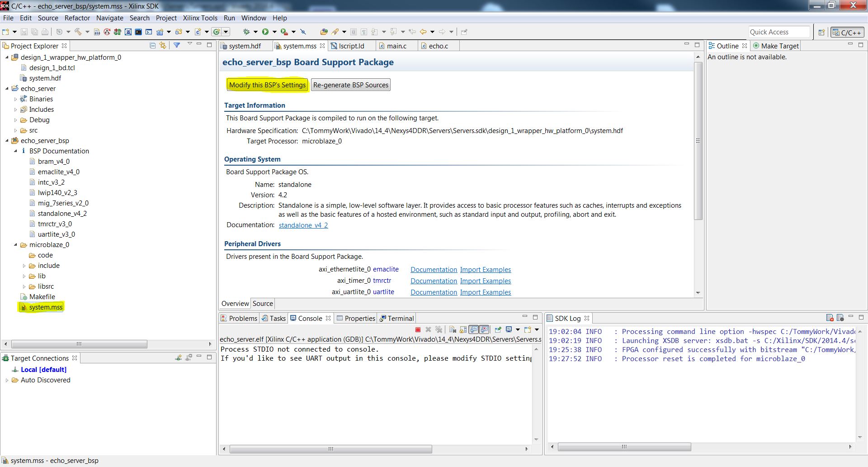Image resolution: width=868 pixels, height=467 pixels.
Task: Expand the Binaries tree node
Action: [x=15, y=99]
